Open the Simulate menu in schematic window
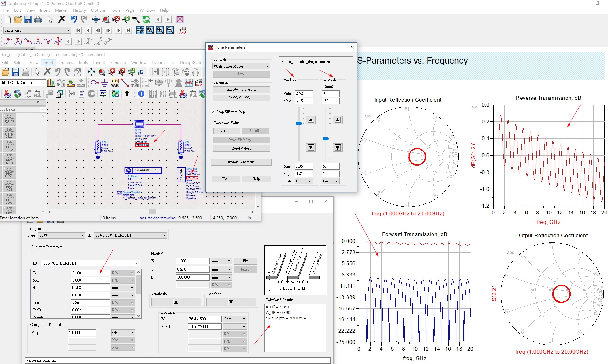The width and height of the screenshot is (608, 364). pos(118,63)
